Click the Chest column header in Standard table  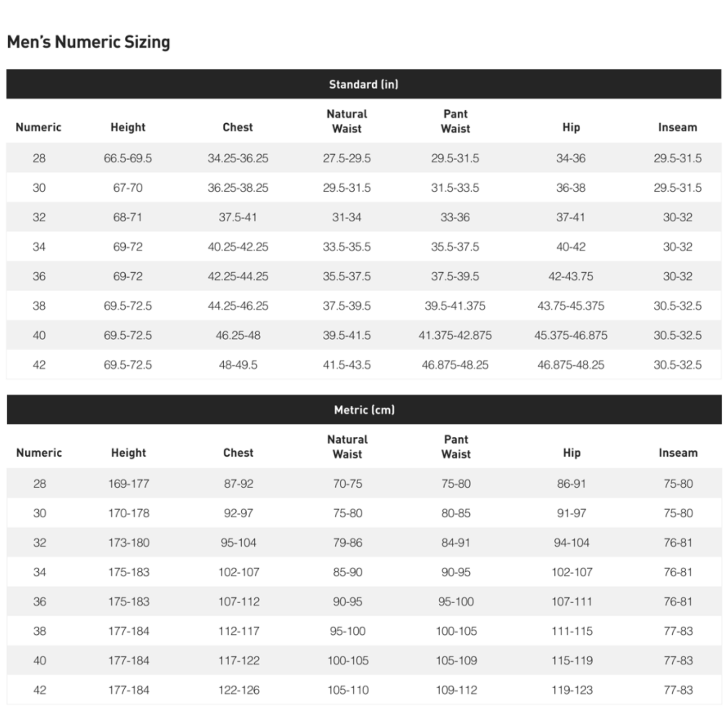click(238, 127)
